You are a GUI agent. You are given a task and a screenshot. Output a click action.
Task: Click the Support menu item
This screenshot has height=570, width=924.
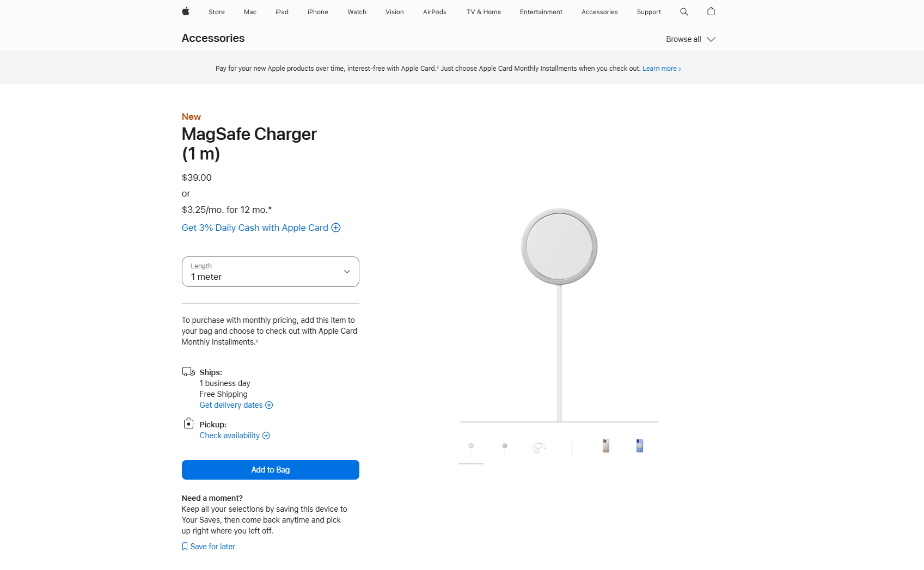(x=648, y=12)
